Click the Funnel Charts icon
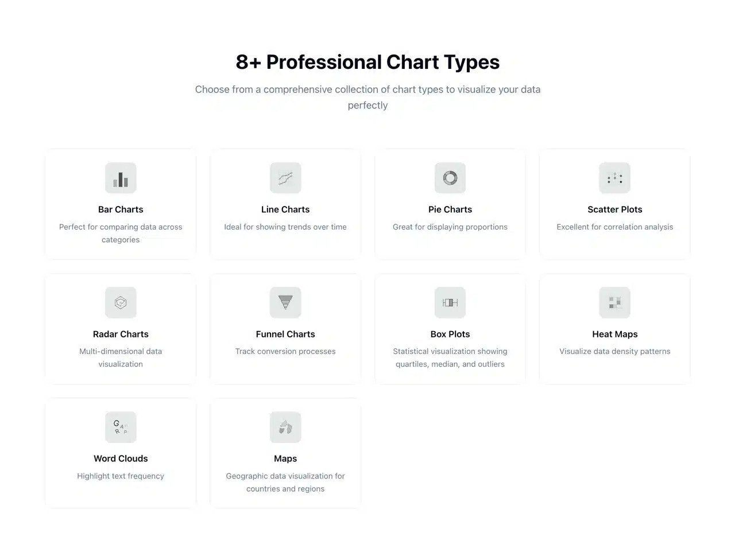Viewport: 735px width, 560px height. click(285, 302)
